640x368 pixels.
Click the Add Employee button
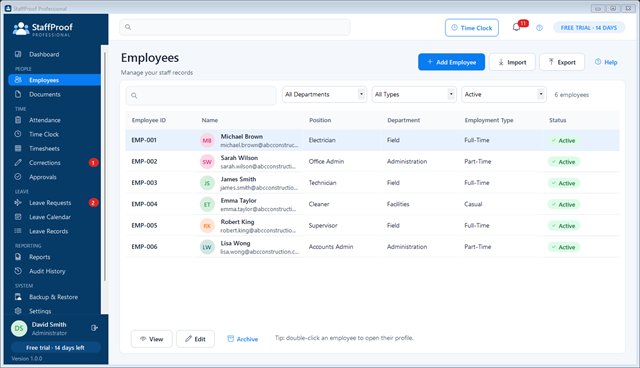[x=451, y=62]
